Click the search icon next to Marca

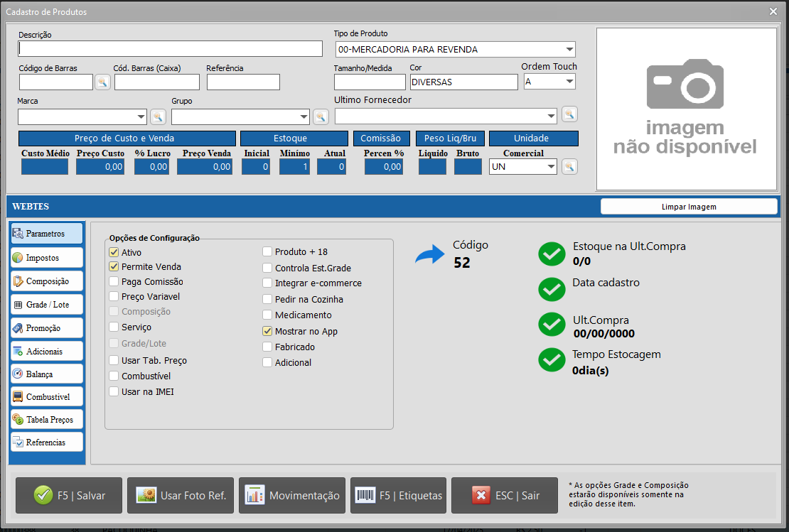coord(157,116)
